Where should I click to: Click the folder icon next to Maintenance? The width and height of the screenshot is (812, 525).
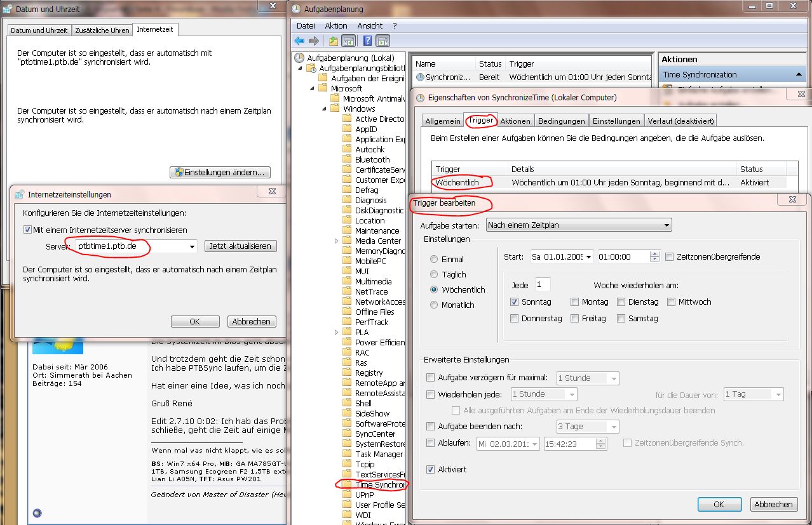pos(347,230)
